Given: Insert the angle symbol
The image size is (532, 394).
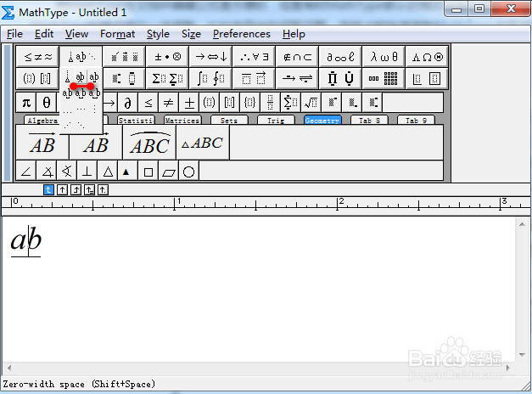Looking at the screenshot, I should click(x=26, y=171).
